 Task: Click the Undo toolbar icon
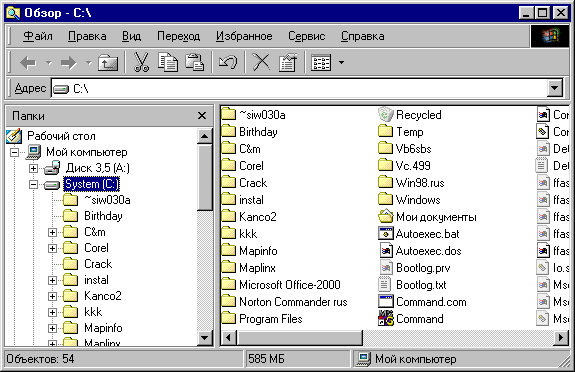(228, 62)
